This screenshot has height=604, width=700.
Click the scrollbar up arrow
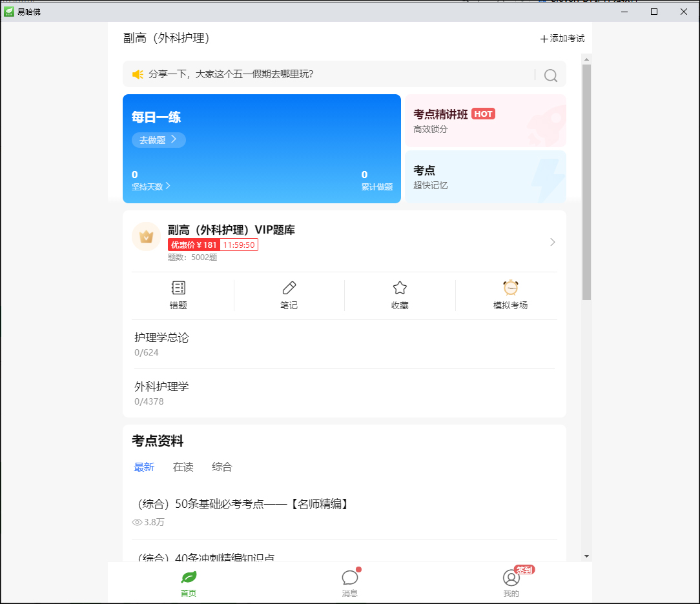(x=586, y=59)
